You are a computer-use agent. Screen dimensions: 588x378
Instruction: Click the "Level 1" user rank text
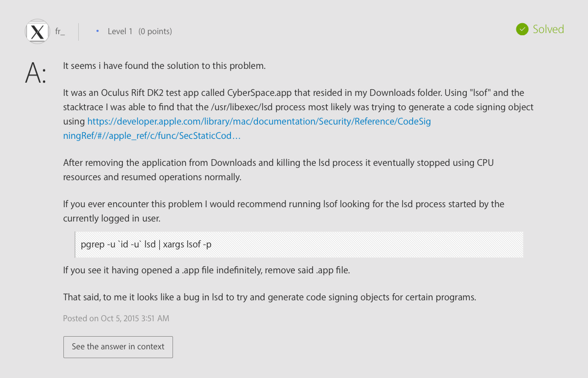(120, 31)
